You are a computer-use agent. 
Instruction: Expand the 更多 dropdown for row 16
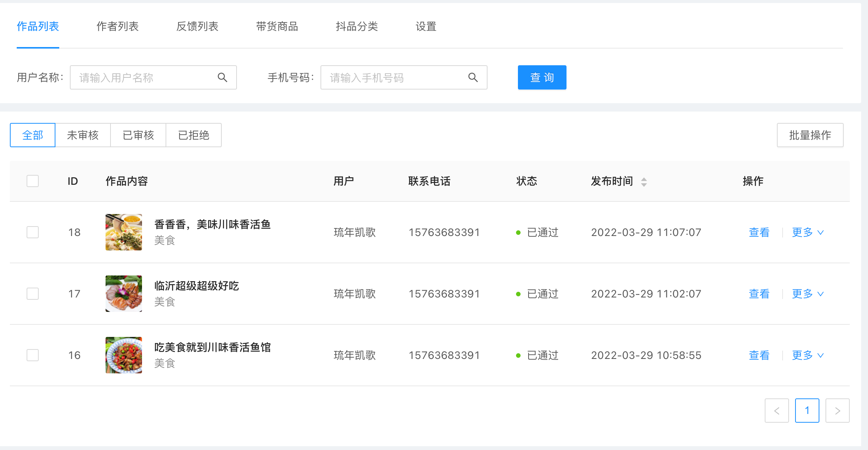coord(808,355)
